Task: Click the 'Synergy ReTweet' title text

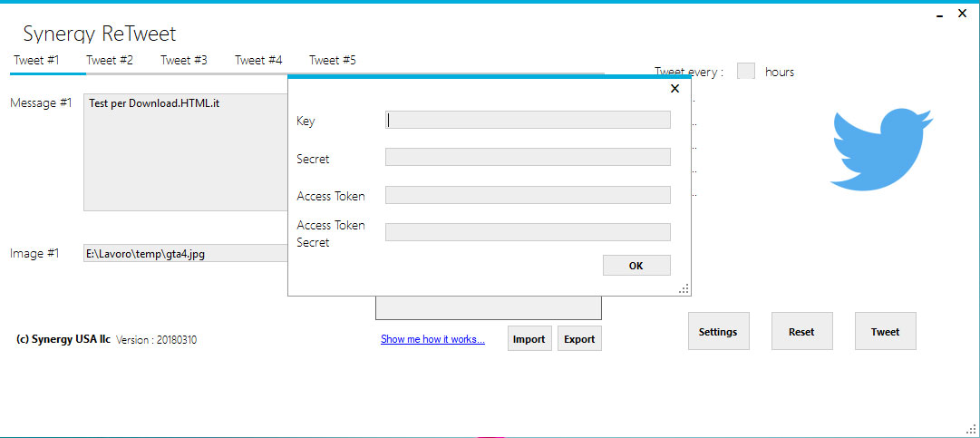Action: coord(100,34)
